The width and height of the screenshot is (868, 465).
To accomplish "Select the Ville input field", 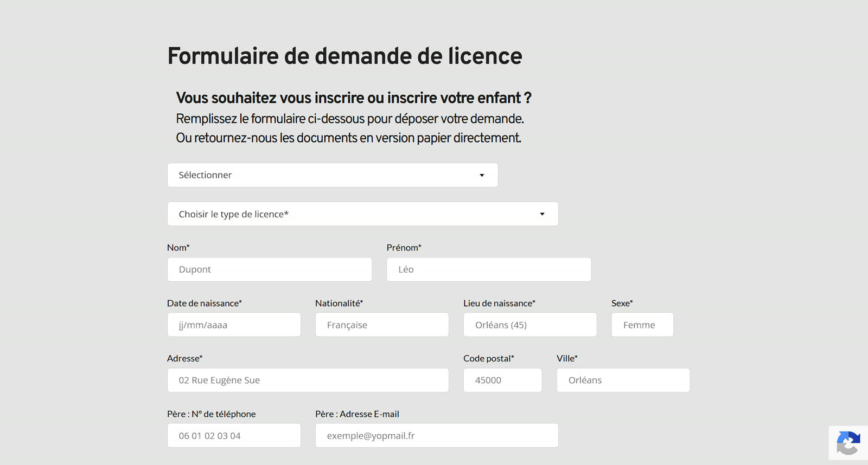I will 623,380.
